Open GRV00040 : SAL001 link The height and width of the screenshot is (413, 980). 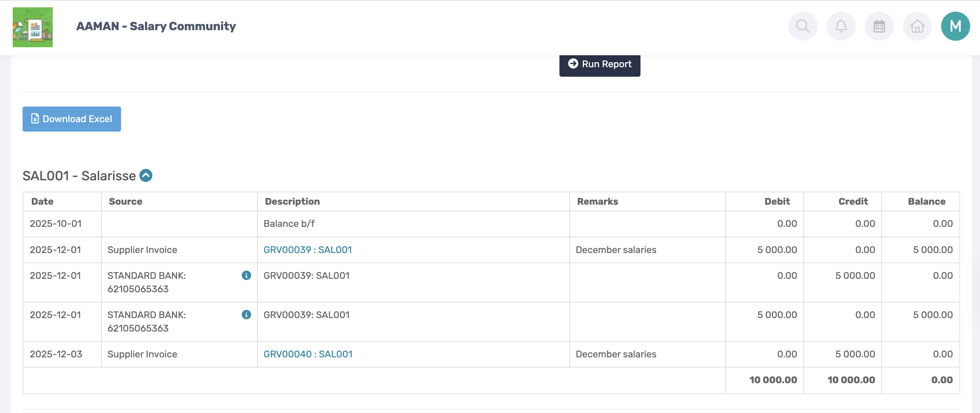click(308, 354)
